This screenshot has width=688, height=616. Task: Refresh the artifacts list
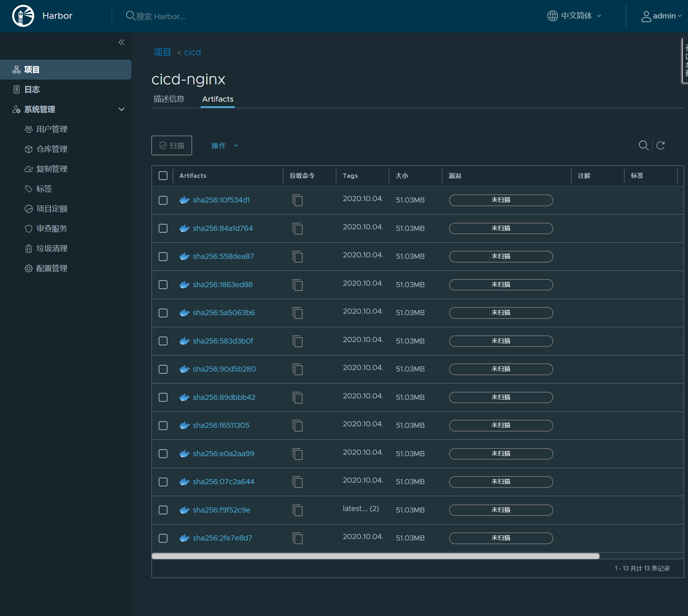tap(661, 145)
